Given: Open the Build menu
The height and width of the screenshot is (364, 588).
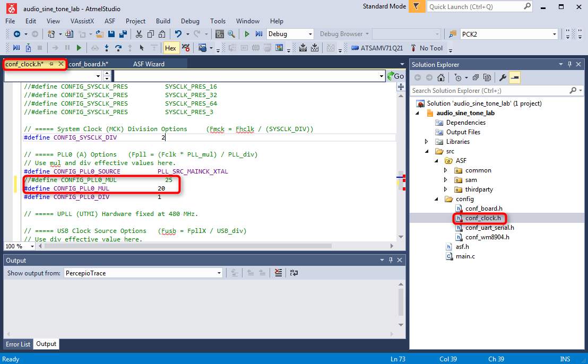Looking at the screenshot, I should [x=163, y=21].
